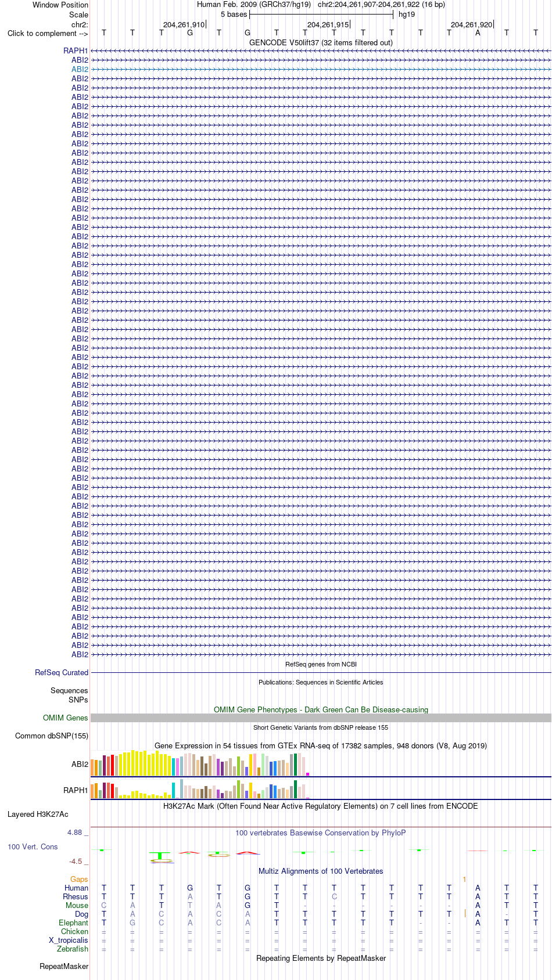552x980 pixels.
Task: Open the GENCODE V50lift37 track title
Action: click(321, 42)
